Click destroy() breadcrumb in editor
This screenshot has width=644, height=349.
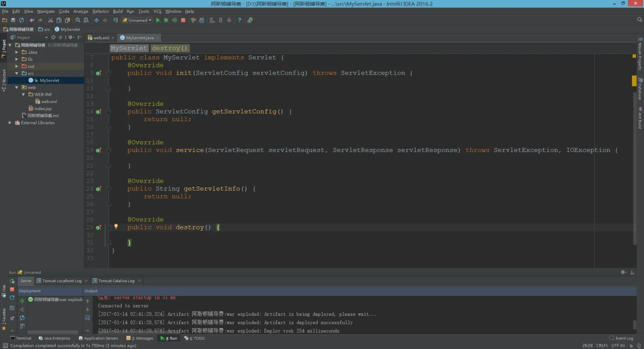click(170, 48)
